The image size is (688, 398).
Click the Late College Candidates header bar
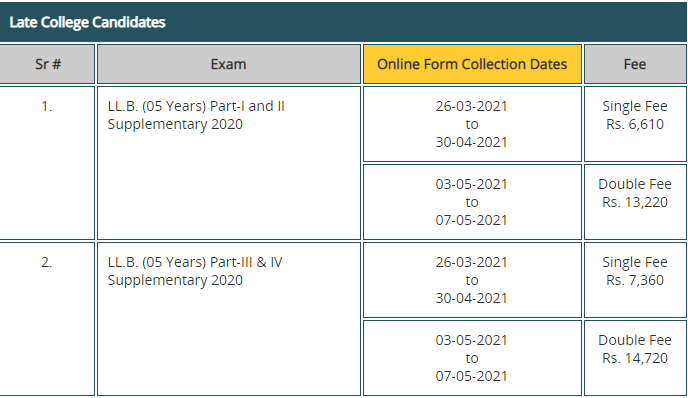point(343,22)
